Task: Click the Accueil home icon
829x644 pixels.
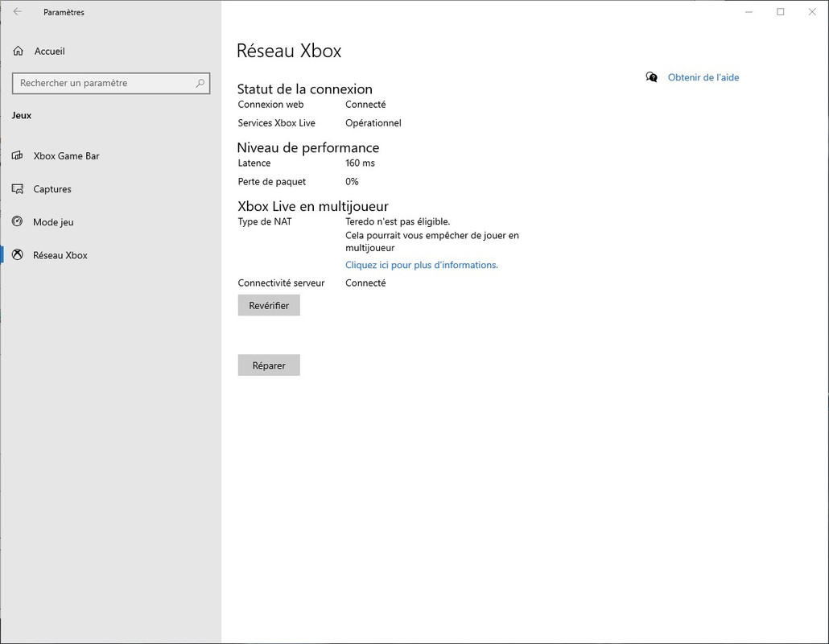Action: tap(18, 51)
